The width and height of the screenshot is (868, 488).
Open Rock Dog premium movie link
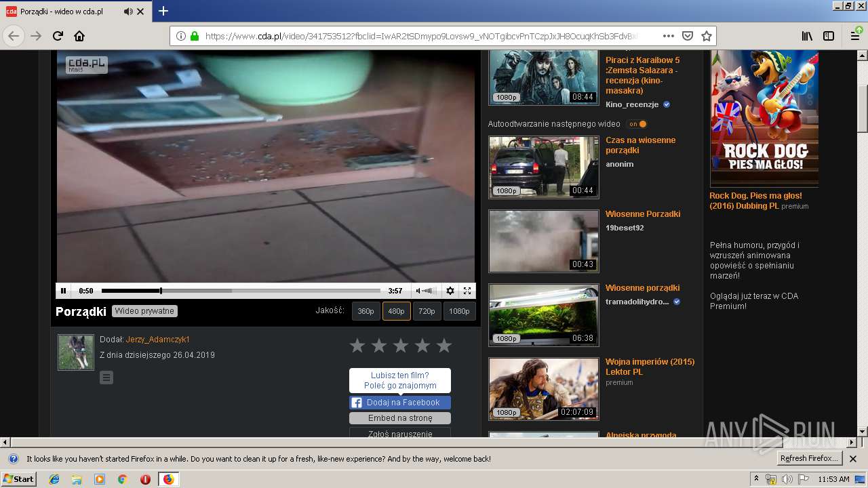point(755,201)
